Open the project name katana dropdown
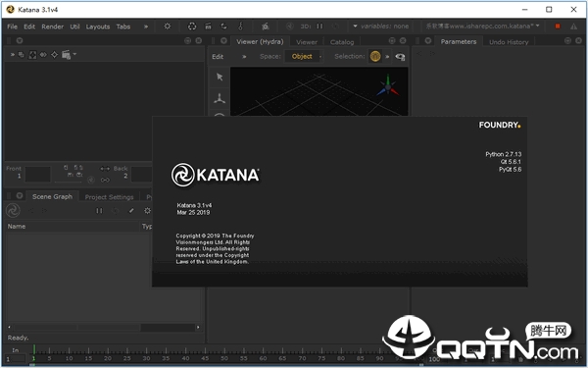This screenshot has height=368, width=588. pos(482,26)
